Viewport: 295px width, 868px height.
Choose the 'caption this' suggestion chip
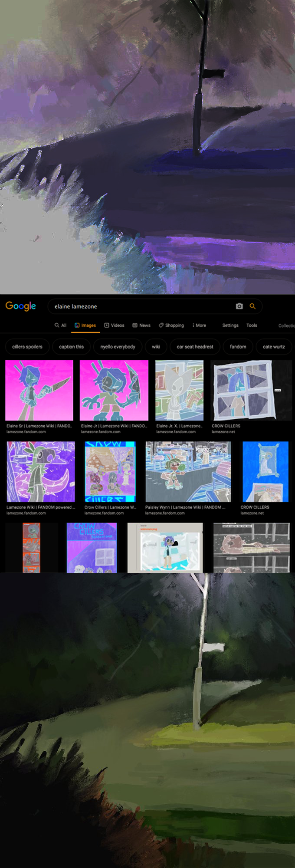point(71,347)
